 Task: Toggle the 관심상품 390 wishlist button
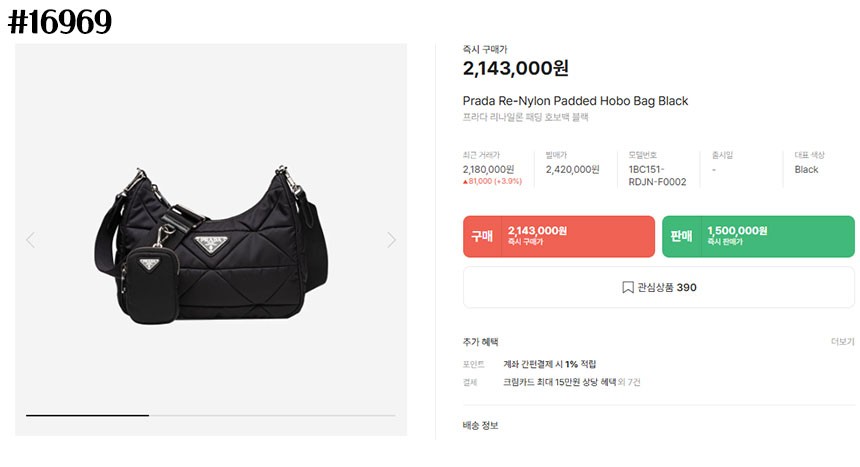(x=659, y=288)
